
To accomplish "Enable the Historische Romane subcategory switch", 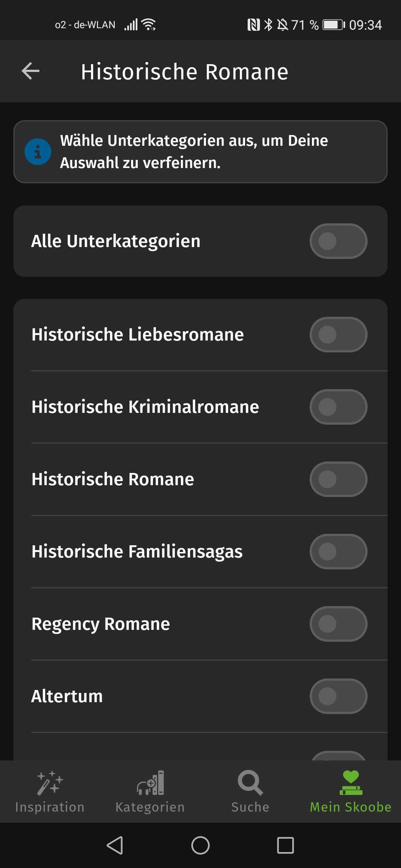I will (339, 479).
